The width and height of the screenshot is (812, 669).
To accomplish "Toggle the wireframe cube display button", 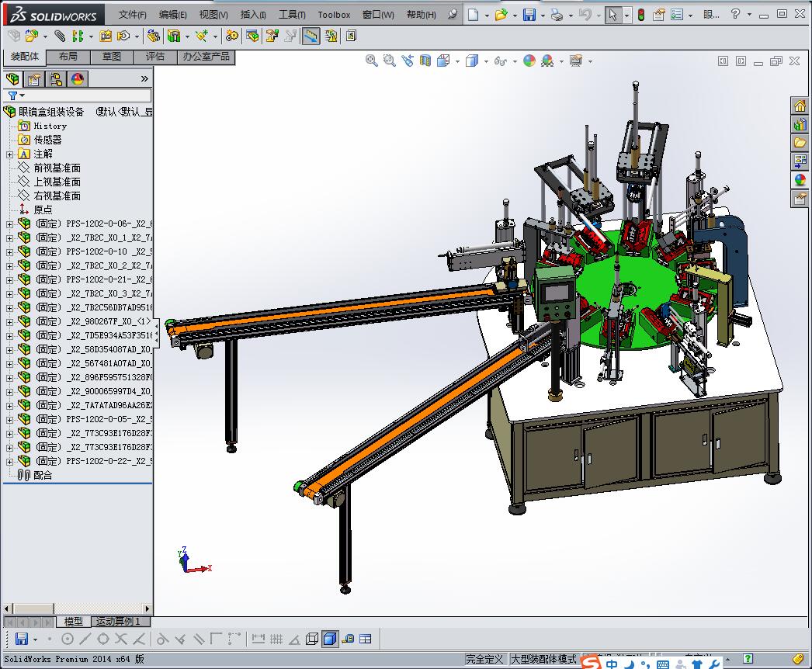I will pos(312,639).
